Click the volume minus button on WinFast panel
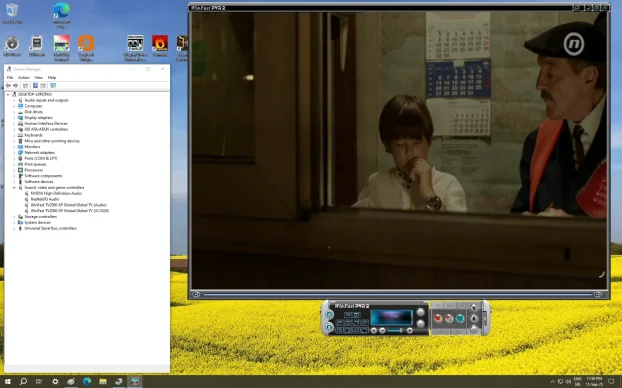Viewport: 622px width, 388px height. [x=382, y=330]
